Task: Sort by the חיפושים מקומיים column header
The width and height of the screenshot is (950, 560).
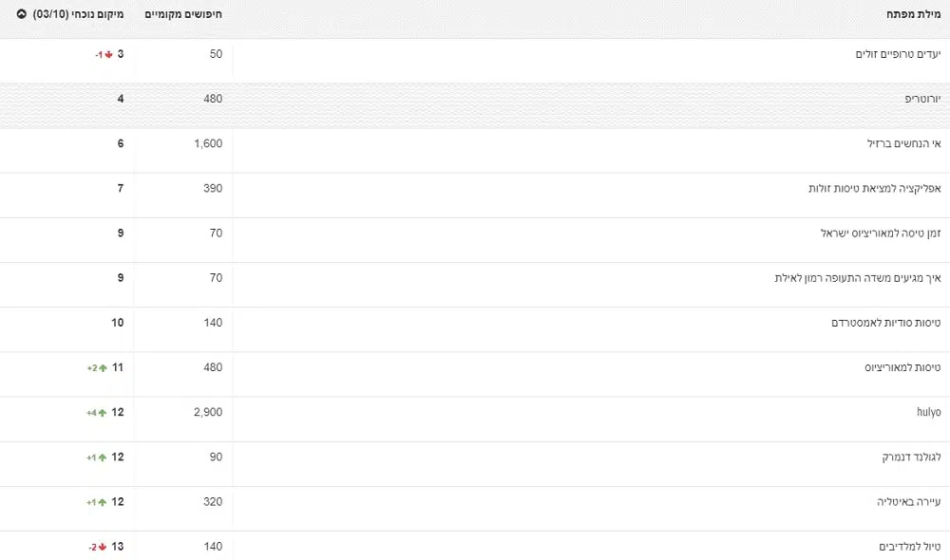Action: 183,14
